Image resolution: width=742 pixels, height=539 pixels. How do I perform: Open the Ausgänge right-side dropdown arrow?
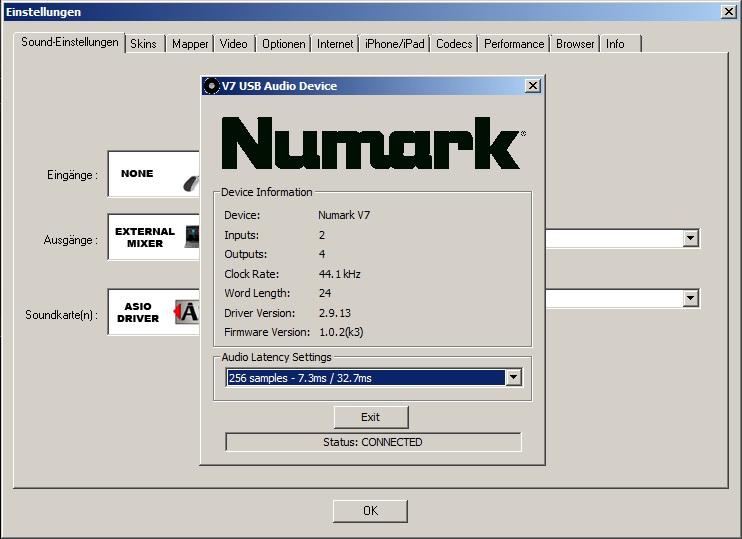coord(691,238)
